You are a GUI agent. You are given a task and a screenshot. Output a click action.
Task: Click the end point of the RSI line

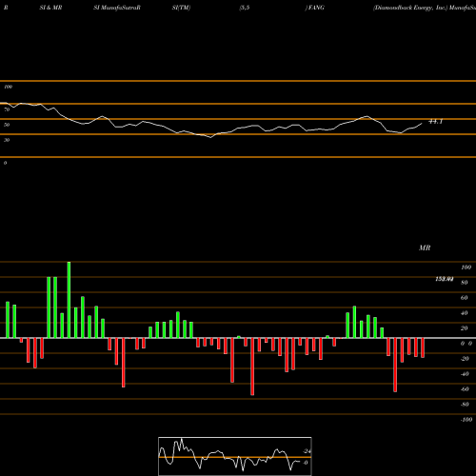point(422,124)
